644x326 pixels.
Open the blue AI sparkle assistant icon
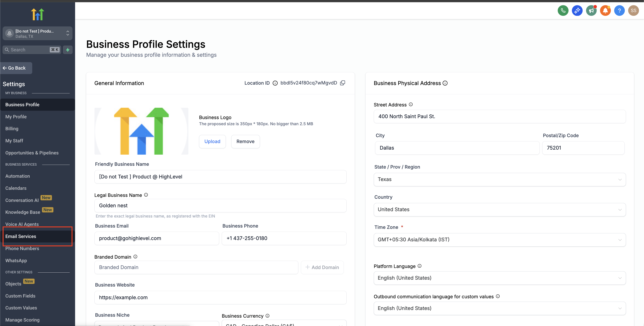click(x=577, y=10)
